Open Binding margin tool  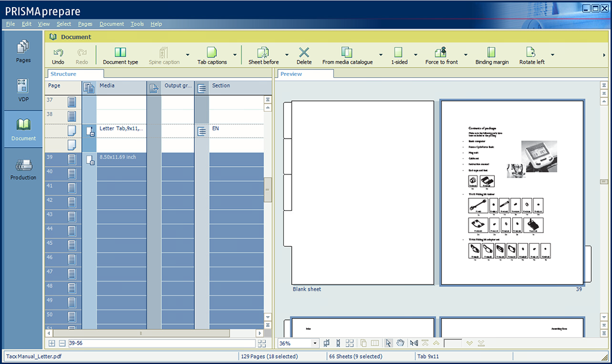click(x=492, y=56)
